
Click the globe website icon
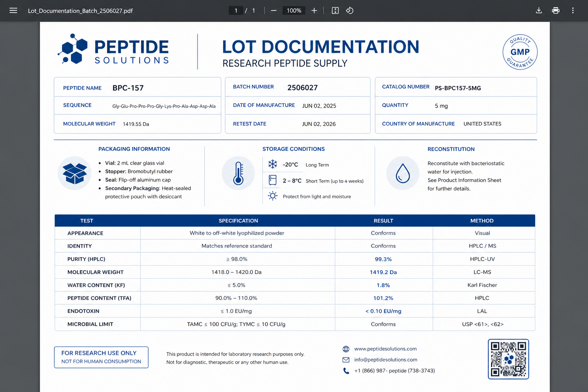pos(346,349)
